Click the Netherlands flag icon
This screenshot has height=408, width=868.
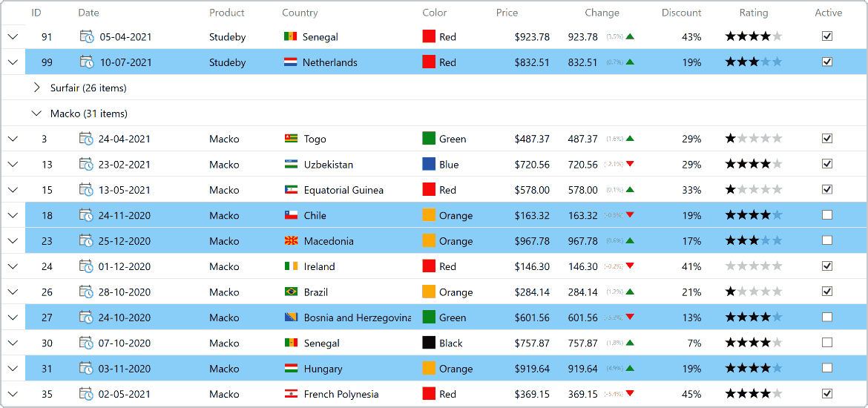coord(291,62)
